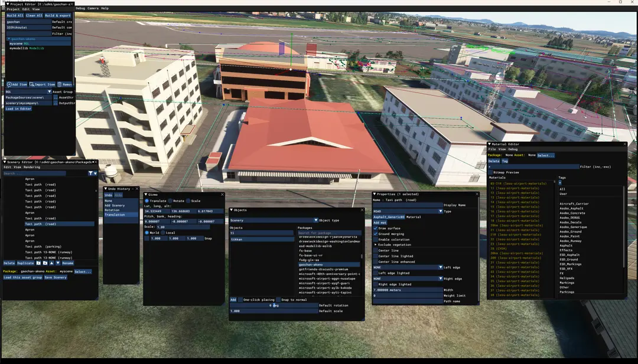Uncheck Ground merging checkbox
The image size is (638, 364).
(x=375, y=234)
